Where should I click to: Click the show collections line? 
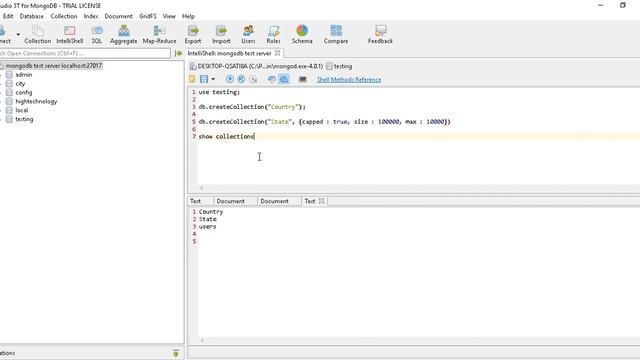pos(227,136)
